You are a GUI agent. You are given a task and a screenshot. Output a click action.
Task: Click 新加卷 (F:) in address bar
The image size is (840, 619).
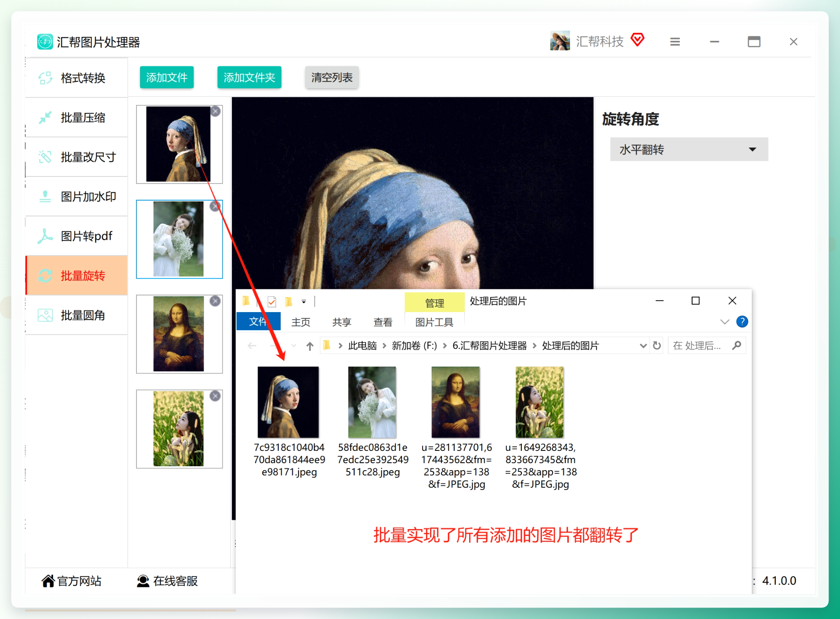pyautogui.click(x=414, y=346)
